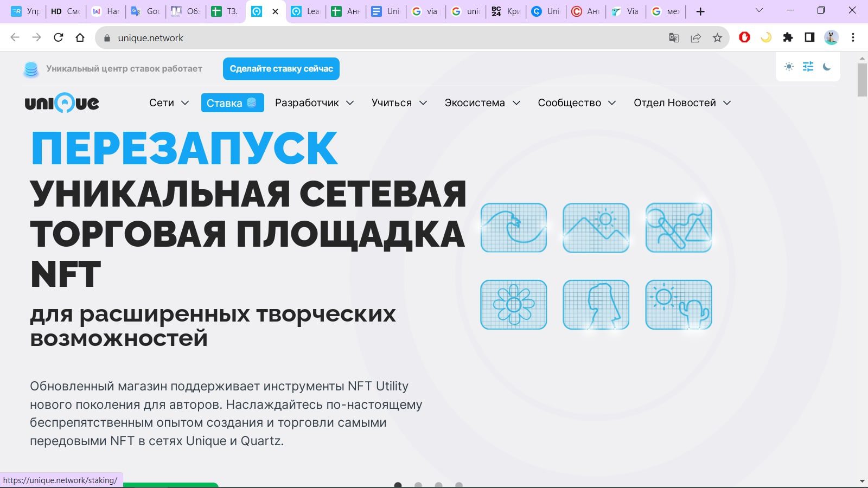Expand the Экосистема menu
Viewport: 868px width, 488px height.
click(x=482, y=103)
